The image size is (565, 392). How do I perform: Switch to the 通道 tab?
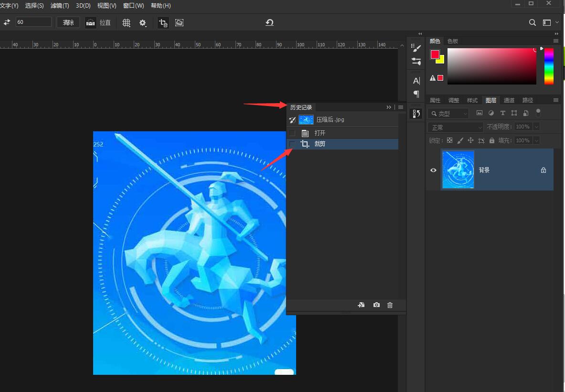[x=509, y=100]
